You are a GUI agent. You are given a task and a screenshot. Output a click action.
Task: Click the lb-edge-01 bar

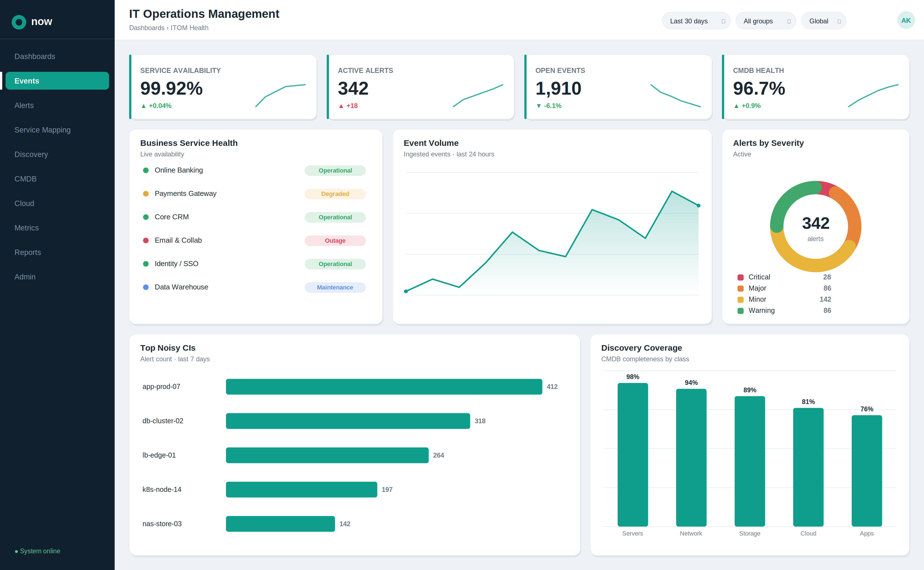327,455
